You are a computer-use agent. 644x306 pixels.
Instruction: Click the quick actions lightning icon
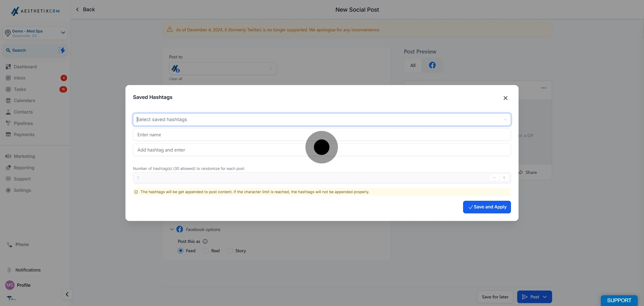(x=61, y=50)
